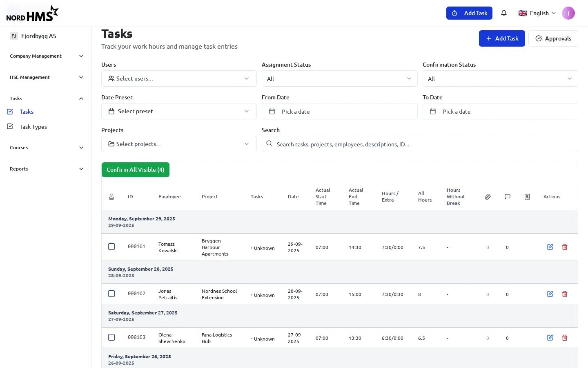Tick the checkbox for task 000102
This screenshot has height=368, width=588.
tap(111, 294)
